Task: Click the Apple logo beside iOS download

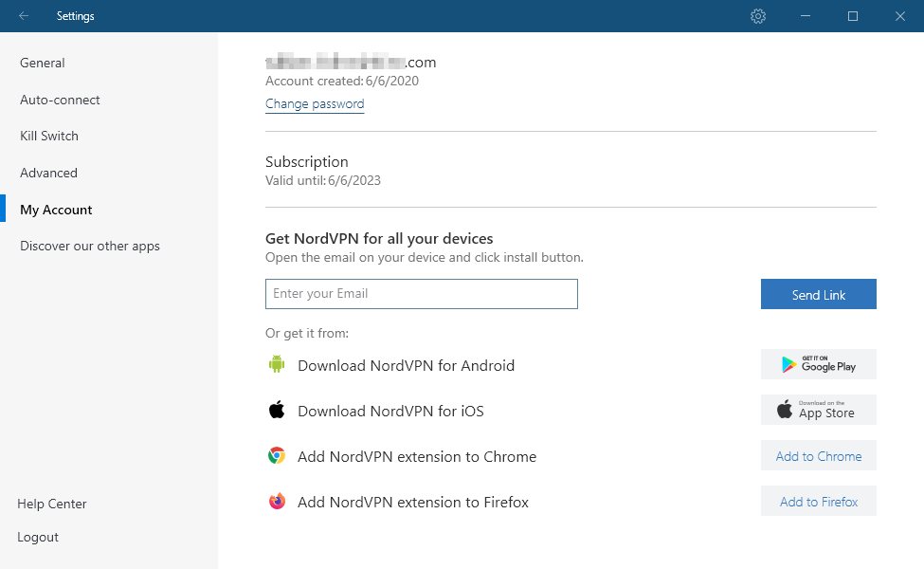Action: pos(277,410)
